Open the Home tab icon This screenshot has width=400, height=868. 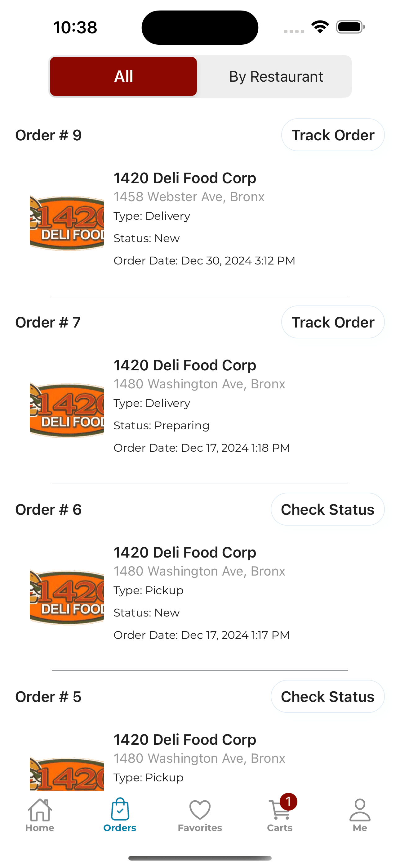[x=40, y=809]
